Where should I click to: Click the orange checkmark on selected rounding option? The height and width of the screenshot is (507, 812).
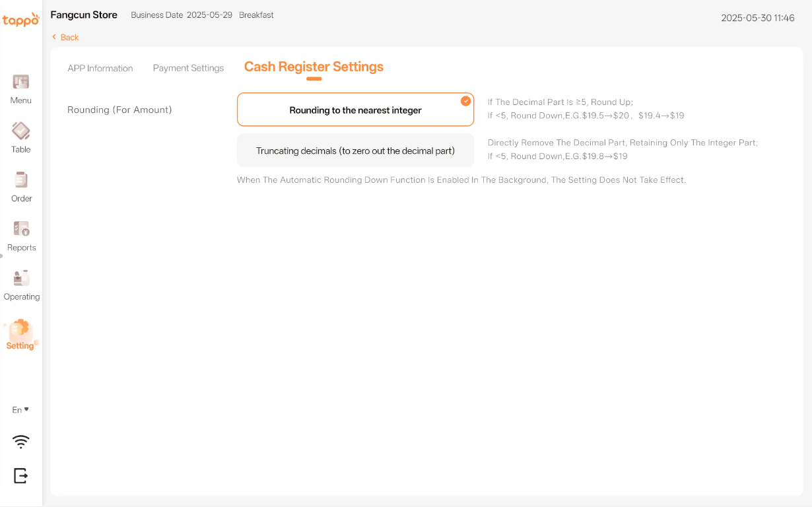click(466, 101)
